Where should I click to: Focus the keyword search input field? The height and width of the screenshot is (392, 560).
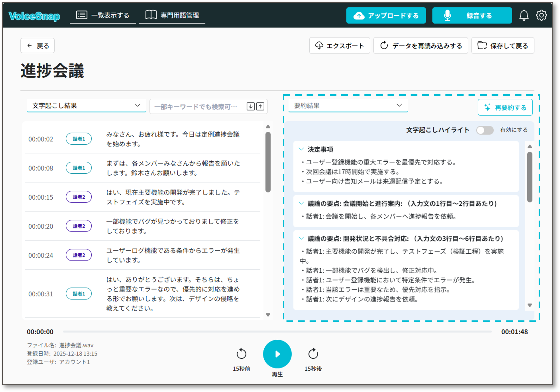[196, 107]
